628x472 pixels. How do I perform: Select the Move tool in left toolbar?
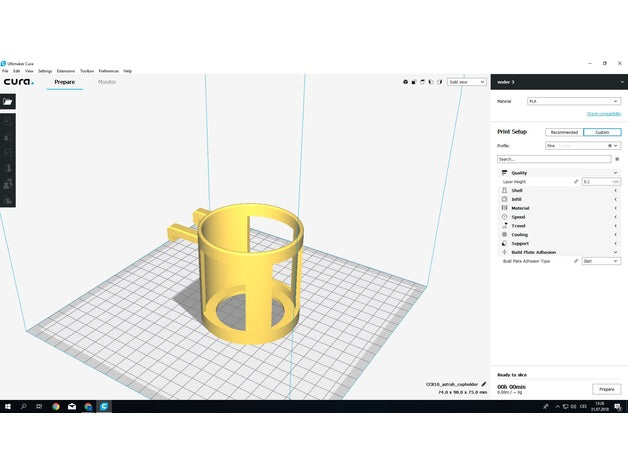[8, 121]
